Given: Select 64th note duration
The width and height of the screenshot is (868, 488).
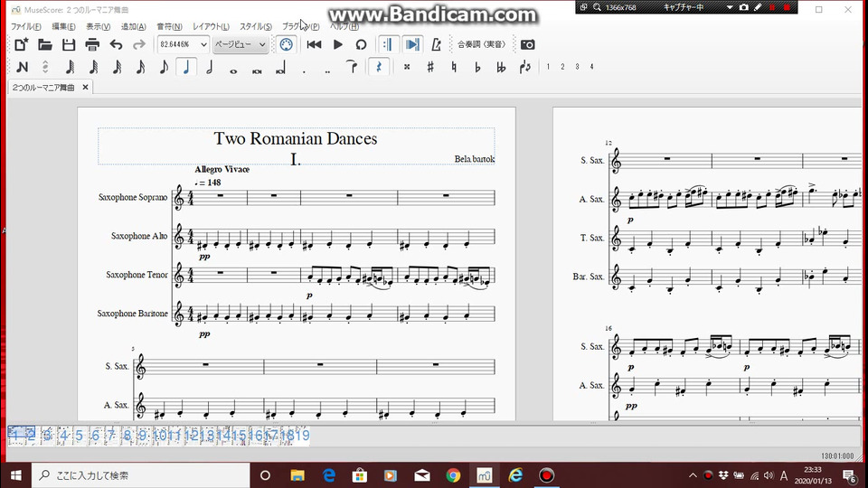Looking at the screenshot, I should point(93,67).
